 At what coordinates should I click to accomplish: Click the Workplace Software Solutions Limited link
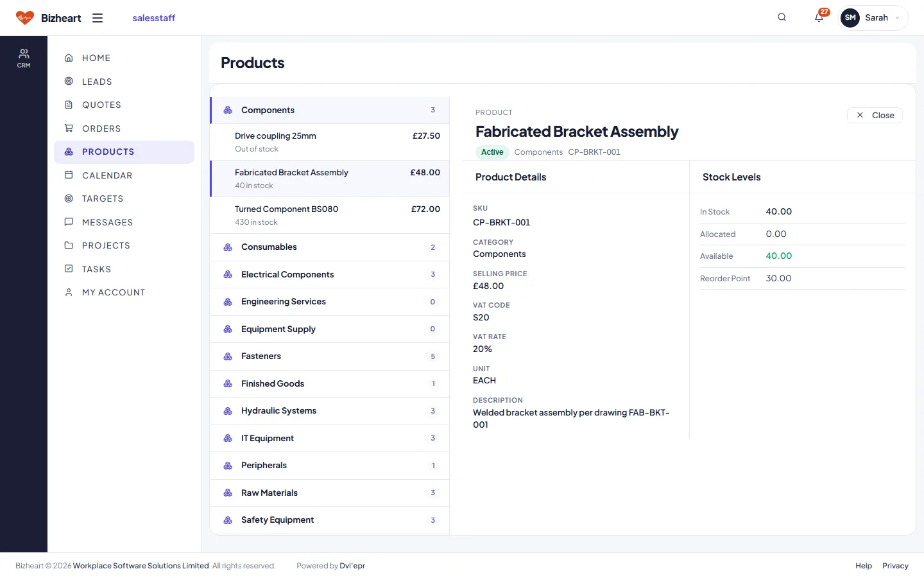tap(141, 566)
